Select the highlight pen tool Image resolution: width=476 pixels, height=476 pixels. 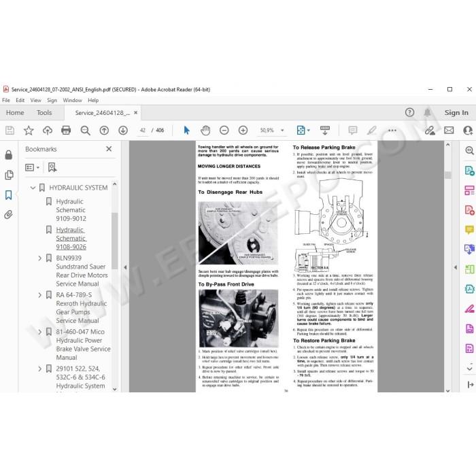(371, 131)
